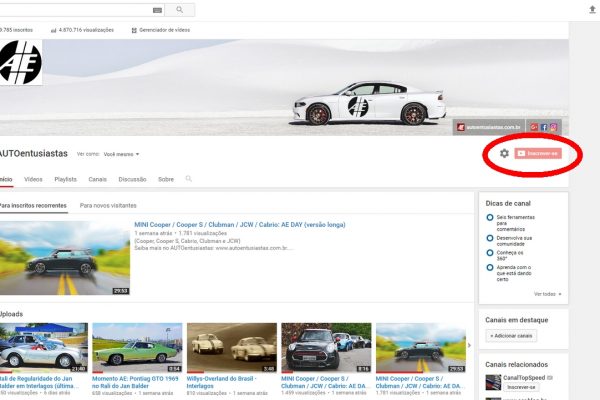Open the channel's Facebook icon on banner
This screenshot has height=400, width=600.
pyautogui.click(x=546, y=127)
